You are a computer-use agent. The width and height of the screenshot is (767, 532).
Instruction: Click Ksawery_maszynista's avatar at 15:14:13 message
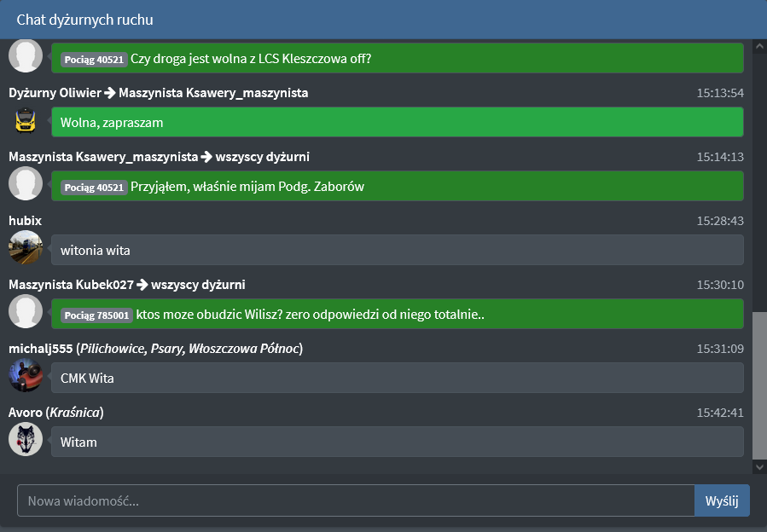point(26,184)
